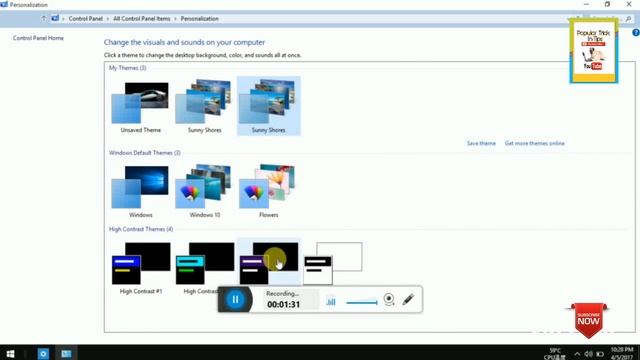This screenshot has height=360, width=640.
Task: Open the volume tray icon
Action: [588, 354]
